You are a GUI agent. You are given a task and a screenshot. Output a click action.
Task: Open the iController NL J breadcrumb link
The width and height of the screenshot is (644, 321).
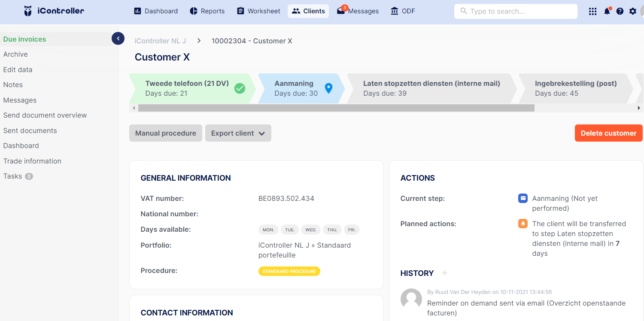(x=160, y=41)
